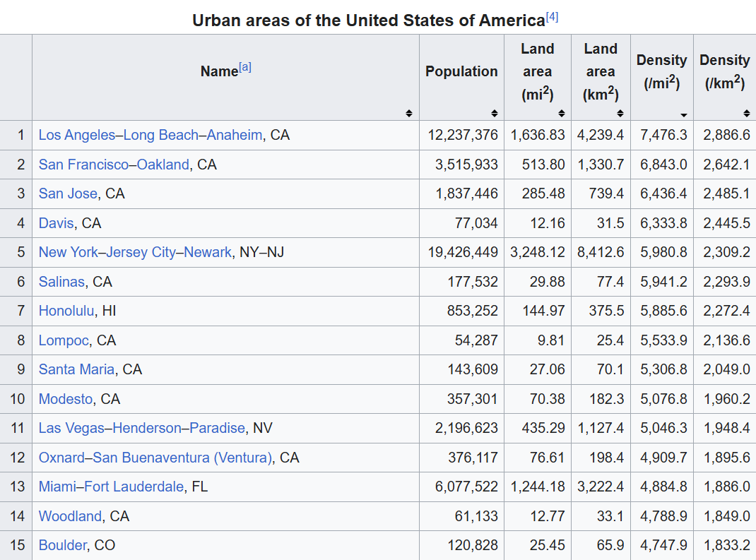
Task: Click Las Vegas density 5,046.3
Action: click(663, 428)
